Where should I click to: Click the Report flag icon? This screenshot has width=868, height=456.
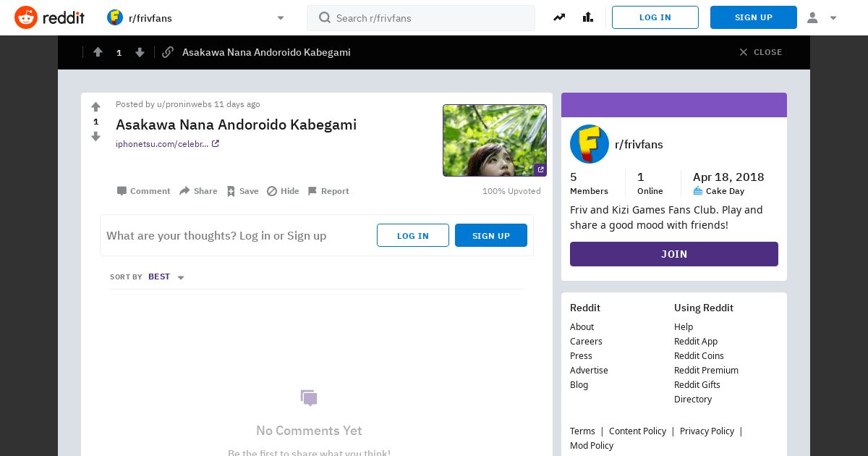[312, 191]
